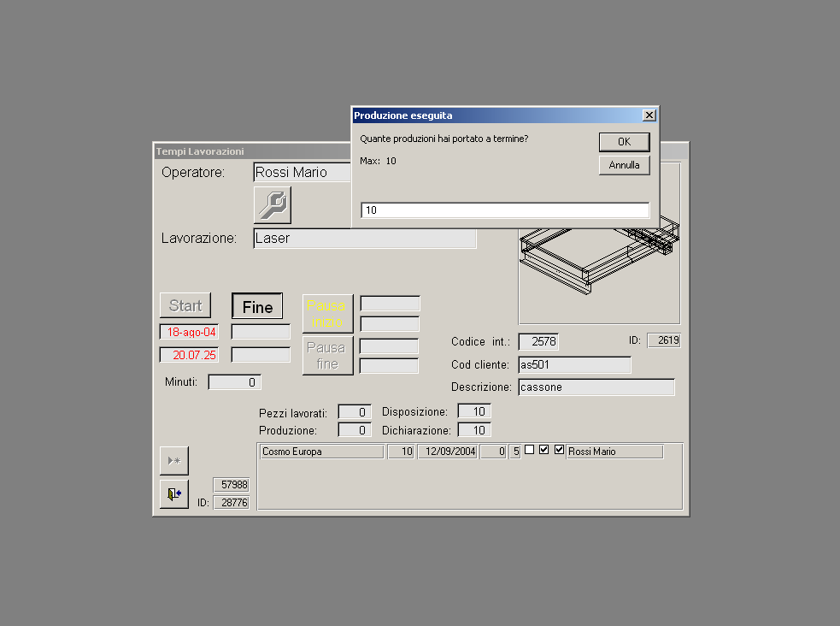Toggle the checkbox next to Rossi Mario
The image size is (840, 626).
click(x=559, y=450)
